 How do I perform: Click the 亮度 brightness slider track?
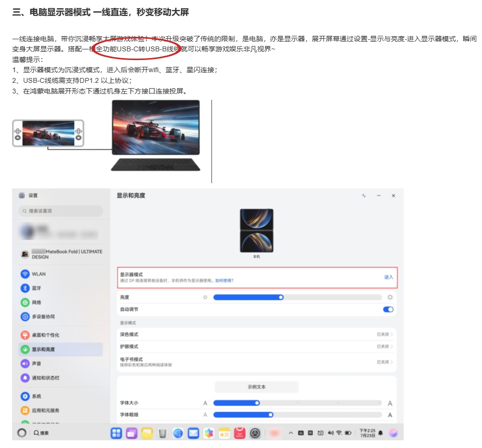pos(297,297)
